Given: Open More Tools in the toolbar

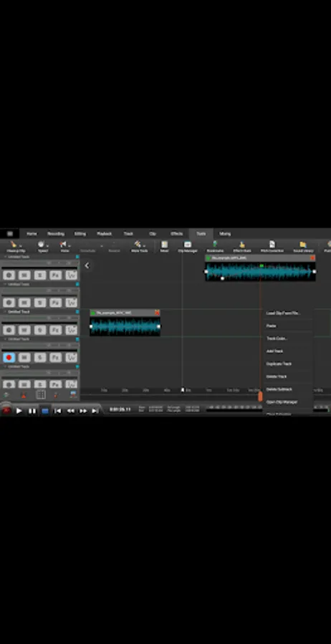Looking at the screenshot, I should (139, 246).
